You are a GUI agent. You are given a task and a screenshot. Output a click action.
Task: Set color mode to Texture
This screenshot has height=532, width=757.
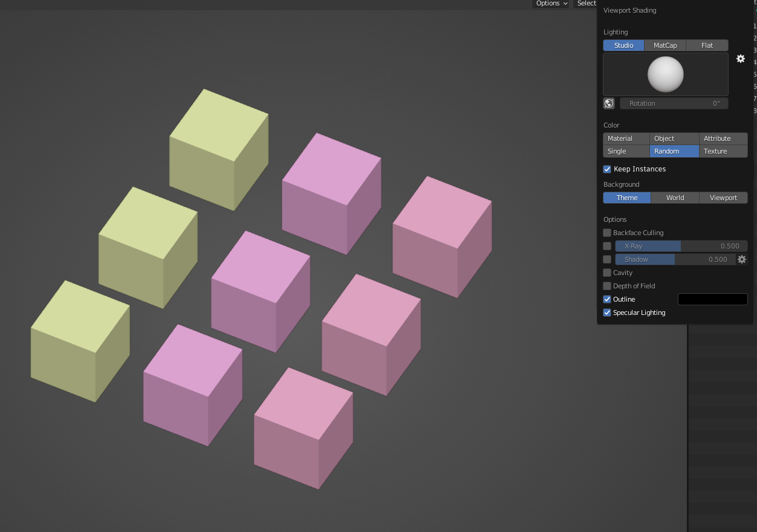(724, 151)
